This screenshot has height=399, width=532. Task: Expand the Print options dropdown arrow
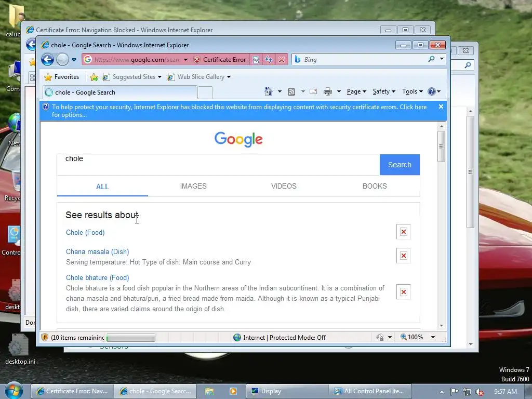(339, 91)
